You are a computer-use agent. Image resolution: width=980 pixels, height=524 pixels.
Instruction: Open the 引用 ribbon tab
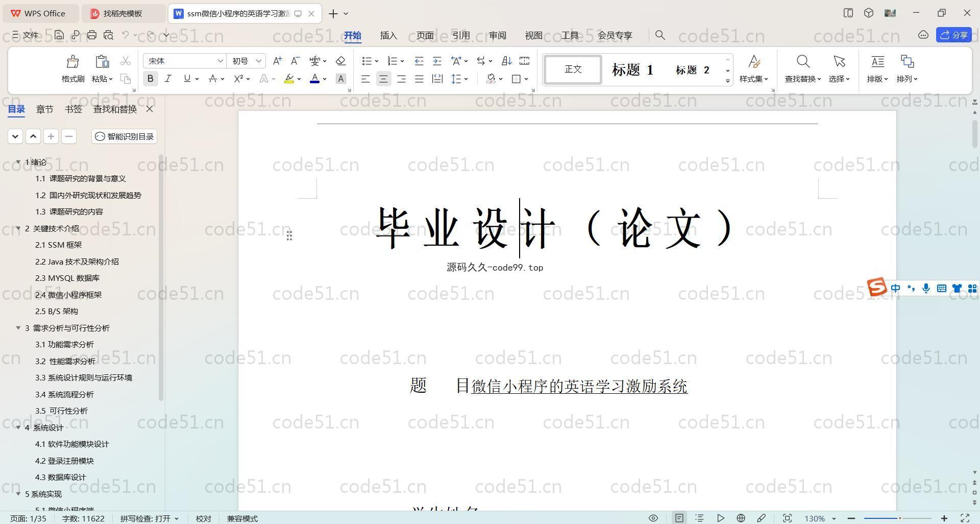coord(461,35)
